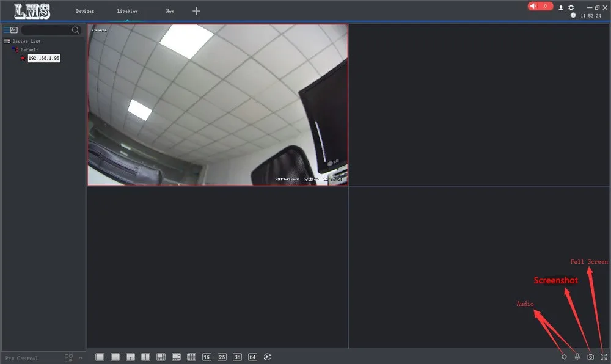Click the layout-switch icon beside Ptz Control
The height and width of the screenshot is (364, 611).
(x=68, y=358)
